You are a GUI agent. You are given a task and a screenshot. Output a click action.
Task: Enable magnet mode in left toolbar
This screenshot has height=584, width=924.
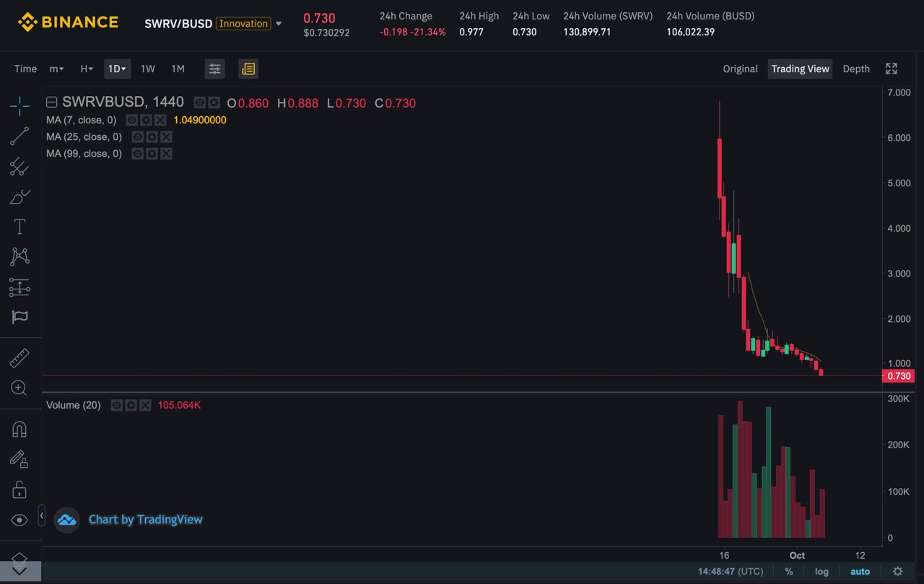(19, 429)
